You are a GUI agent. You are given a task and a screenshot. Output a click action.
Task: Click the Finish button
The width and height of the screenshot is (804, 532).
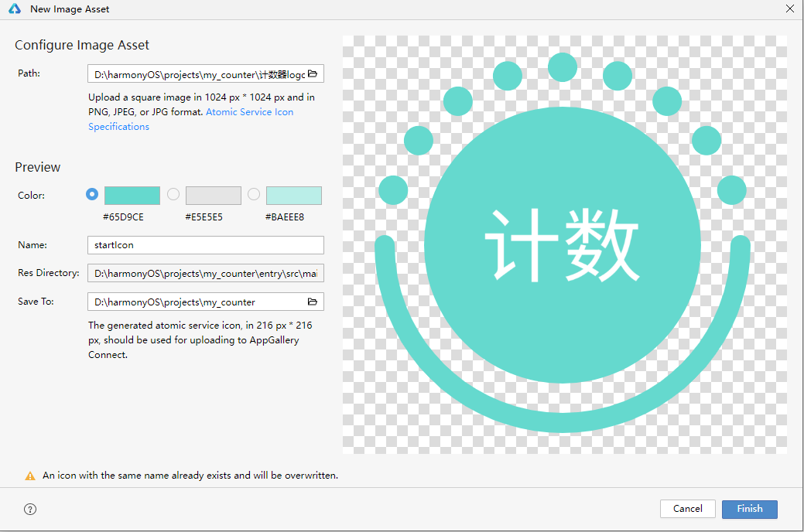[x=750, y=509]
